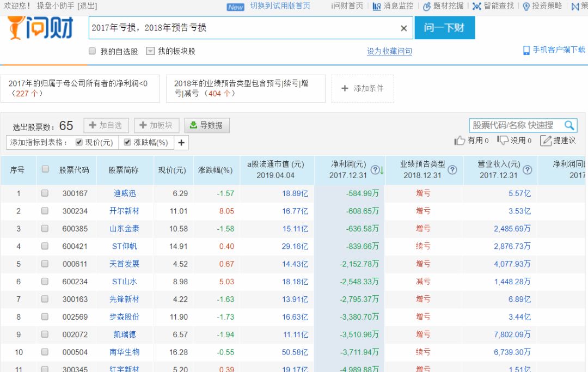
Task: Click the 导数据 export data icon
Action: (x=193, y=125)
